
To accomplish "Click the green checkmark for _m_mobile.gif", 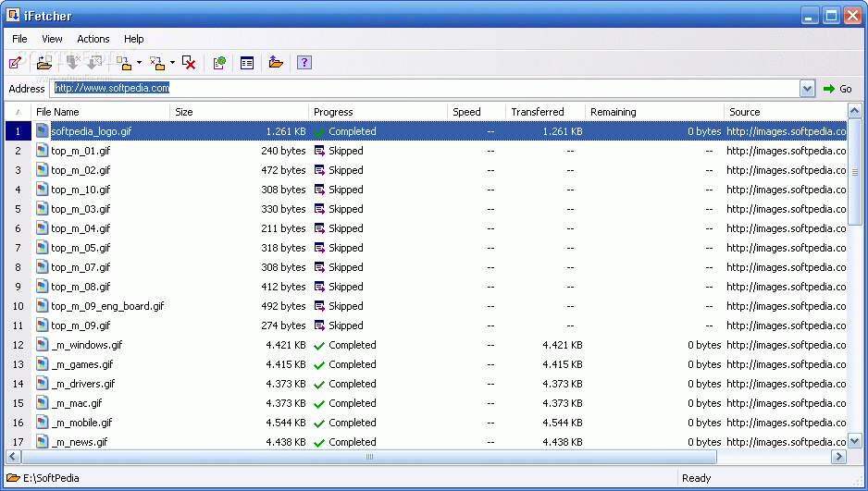I will click(x=319, y=423).
